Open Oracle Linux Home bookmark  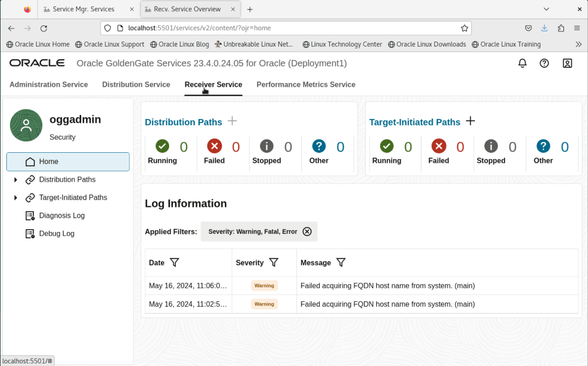(38, 44)
